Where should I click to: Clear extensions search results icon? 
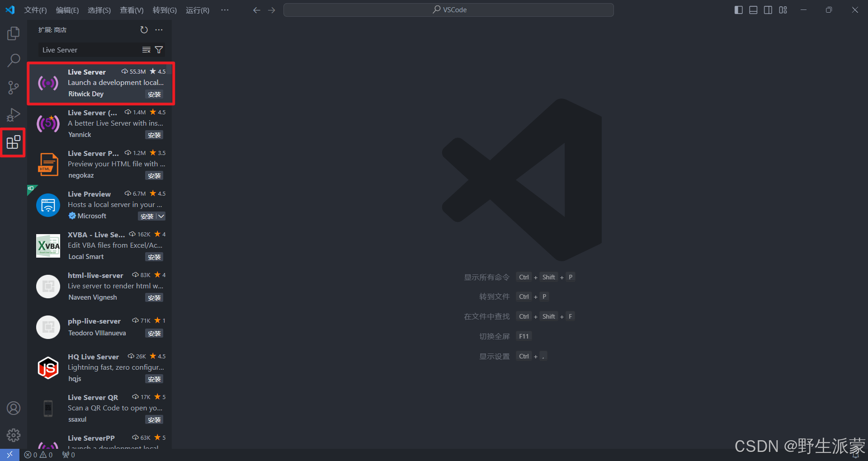(x=146, y=50)
